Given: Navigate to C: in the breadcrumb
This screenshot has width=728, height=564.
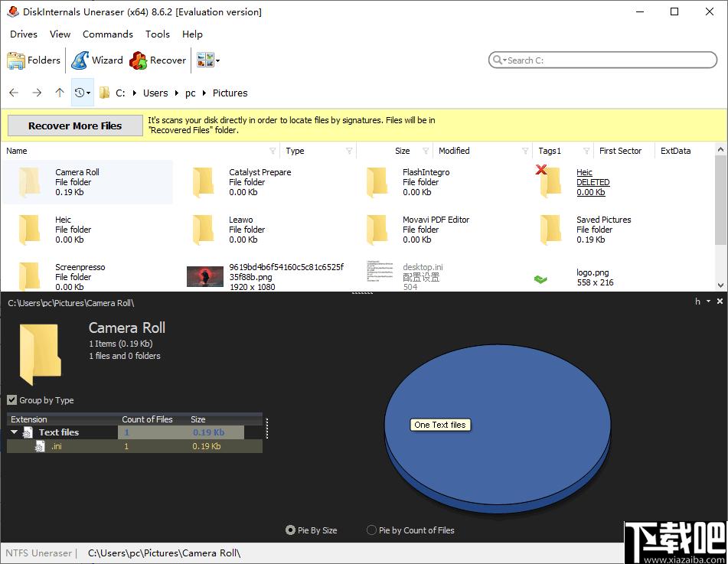Looking at the screenshot, I should pos(120,93).
